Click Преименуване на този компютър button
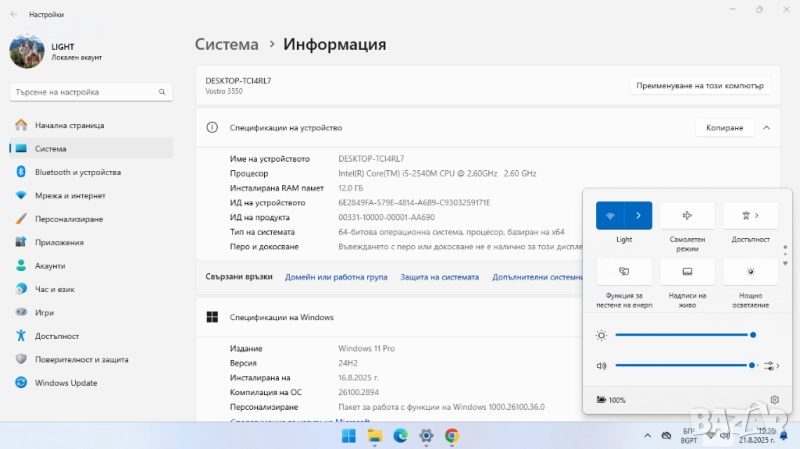 pos(700,85)
